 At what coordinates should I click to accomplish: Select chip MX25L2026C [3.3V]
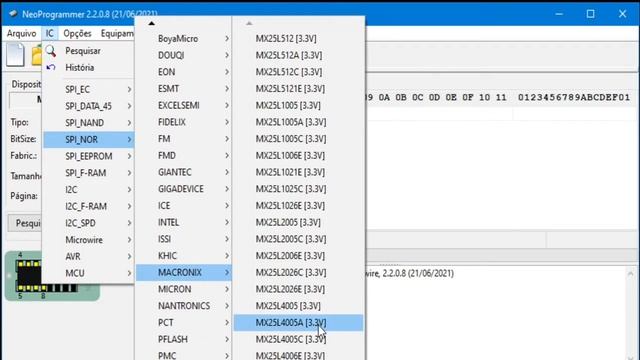298,273
